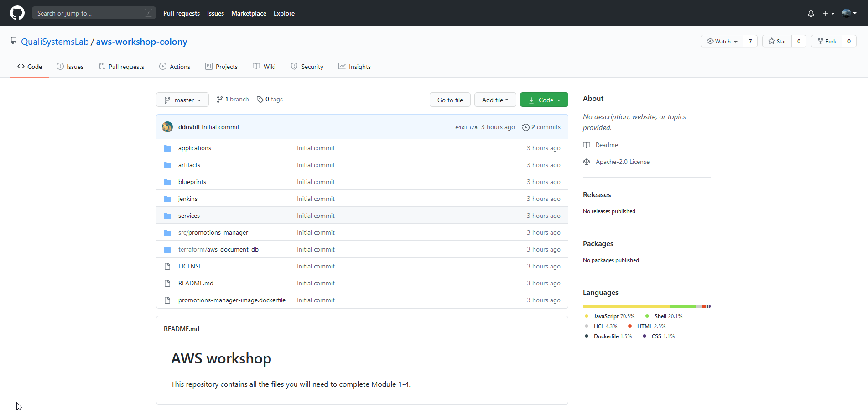Open the aws-workshop-colony repository link
Image resolution: width=868 pixels, height=410 pixels.
click(x=141, y=42)
